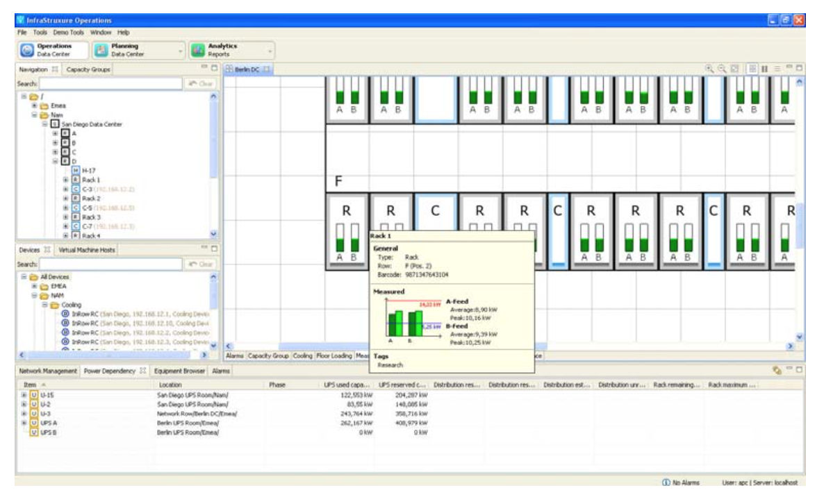The image size is (824, 504).
Task: Click the Navigation search input field
Action: (x=110, y=83)
